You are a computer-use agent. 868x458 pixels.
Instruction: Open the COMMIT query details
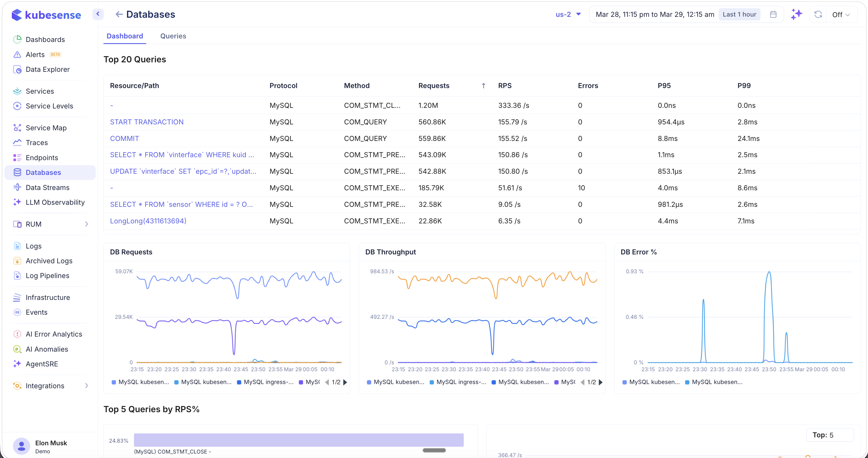point(124,138)
